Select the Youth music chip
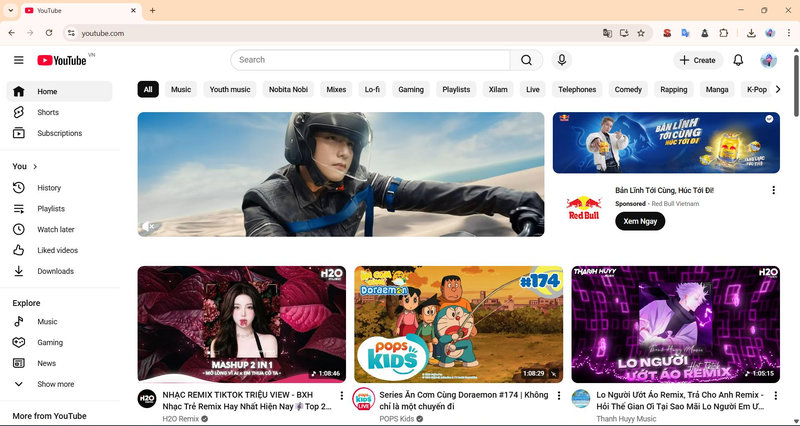This screenshot has height=426, width=800. click(x=230, y=89)
